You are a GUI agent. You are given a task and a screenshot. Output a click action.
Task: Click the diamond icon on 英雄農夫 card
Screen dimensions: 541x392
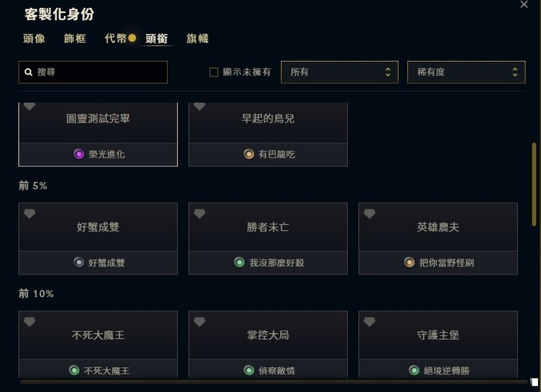[x=370, y=214]
